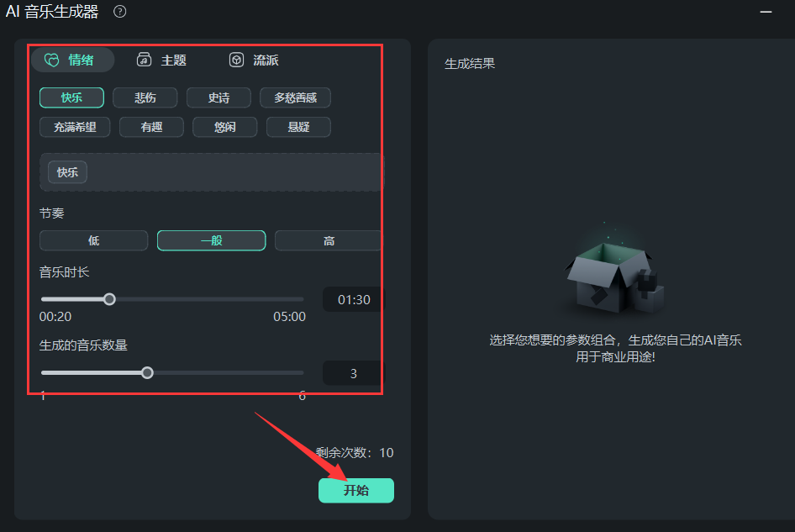Click the dial icon on the 流派 tab

coord(236,60)
